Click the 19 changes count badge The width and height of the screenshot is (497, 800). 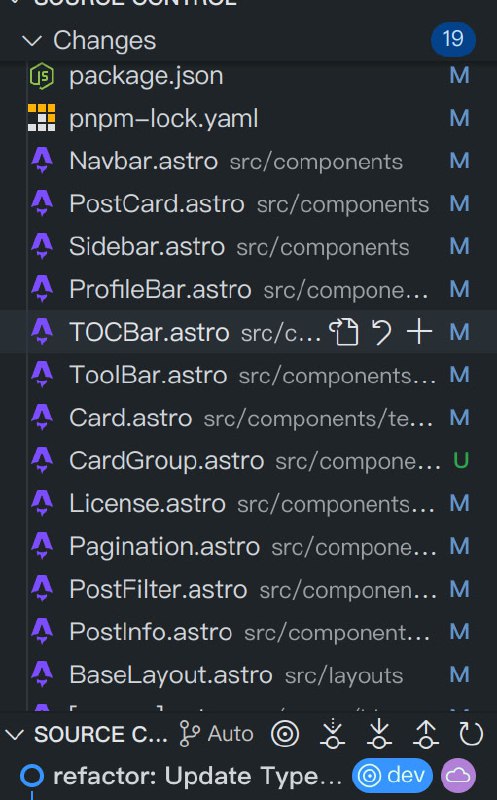click(453, 39)
